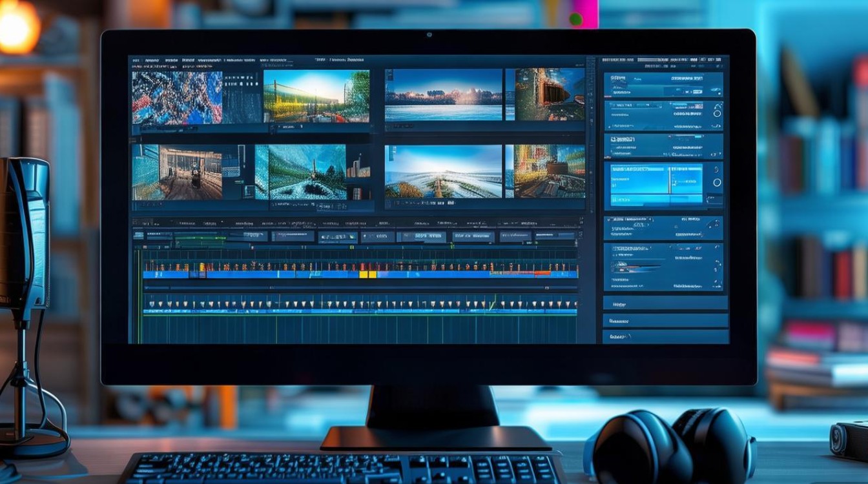
Task: Click the green keyframe spike on lower track
Action: tap(494, 301)
